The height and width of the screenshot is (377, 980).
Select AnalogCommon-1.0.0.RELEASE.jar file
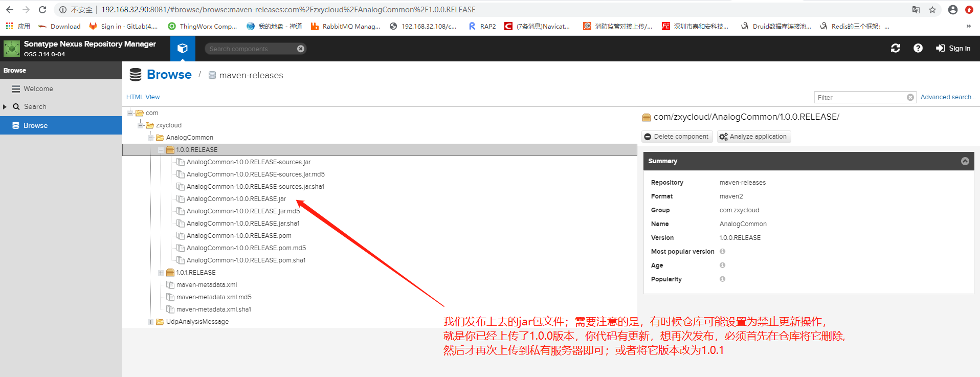tap(236, 199)
